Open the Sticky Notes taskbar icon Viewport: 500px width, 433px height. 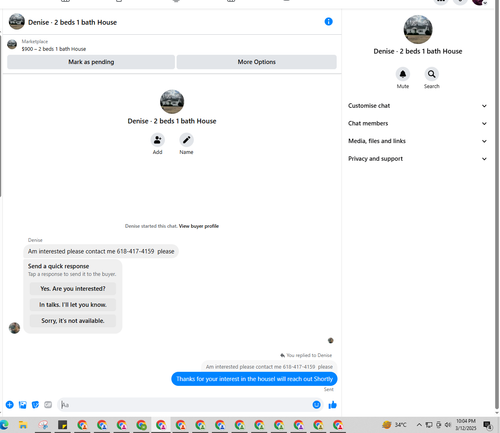point(63,425)
